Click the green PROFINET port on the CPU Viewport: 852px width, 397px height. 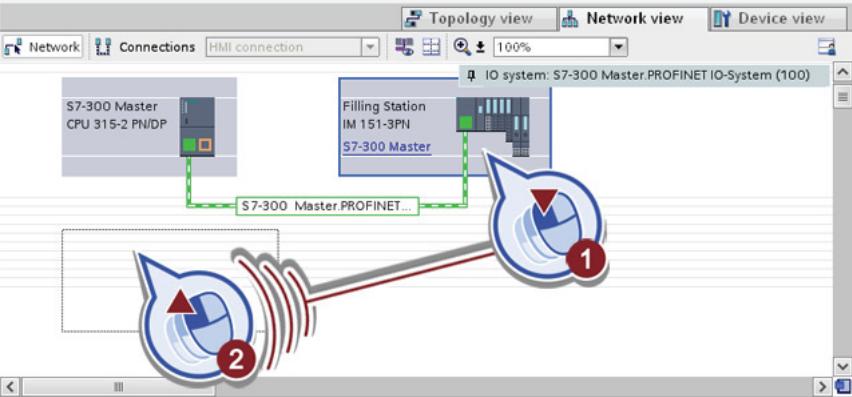click(189, 145)
